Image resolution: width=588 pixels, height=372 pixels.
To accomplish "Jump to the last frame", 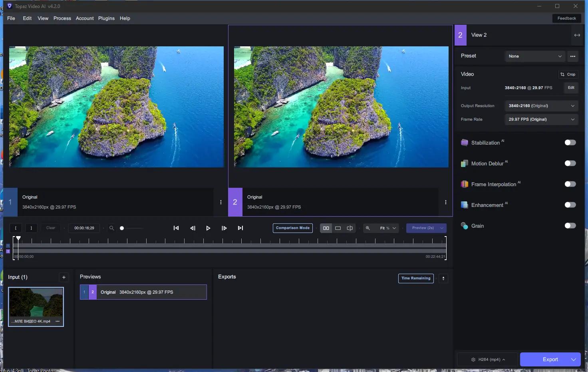I will click(x=240, y=228).
